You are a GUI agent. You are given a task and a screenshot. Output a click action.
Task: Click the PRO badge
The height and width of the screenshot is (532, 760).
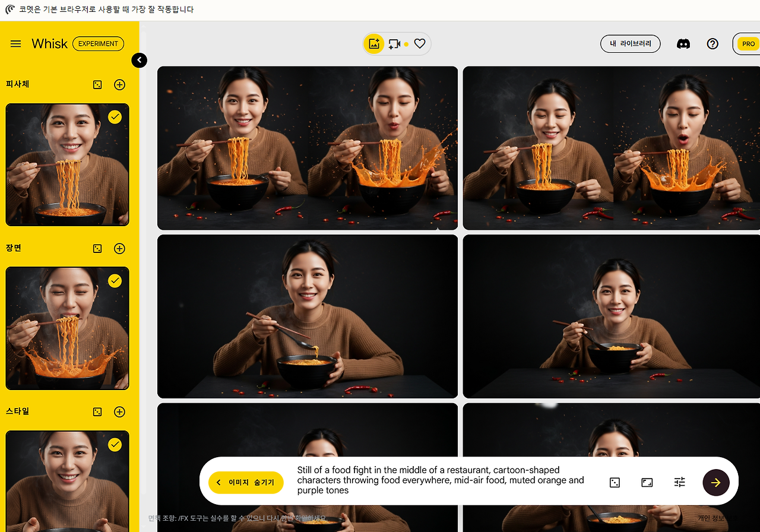tap(748, 44)
